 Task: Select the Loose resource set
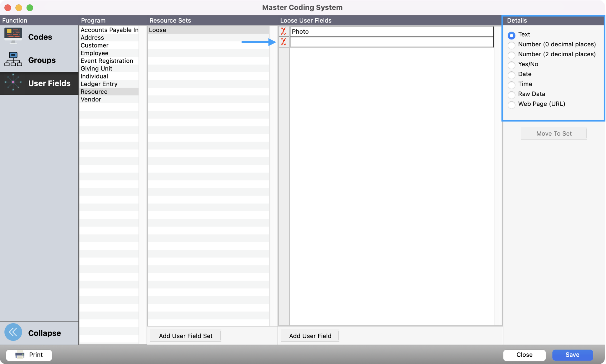[158, 30]
